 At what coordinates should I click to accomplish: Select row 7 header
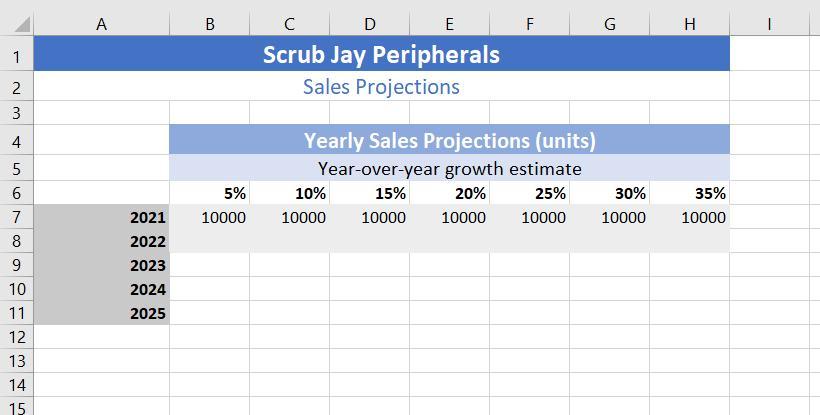(16, 217)
